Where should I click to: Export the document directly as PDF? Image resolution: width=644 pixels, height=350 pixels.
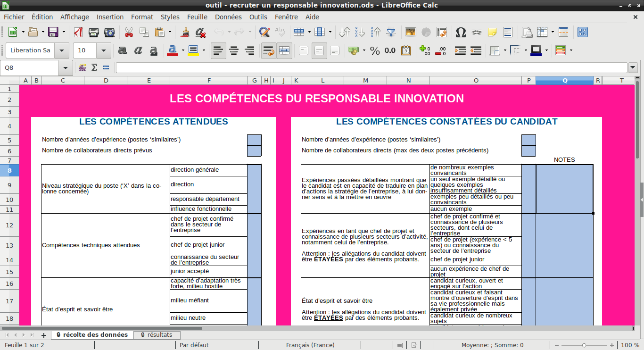[78, 33]
